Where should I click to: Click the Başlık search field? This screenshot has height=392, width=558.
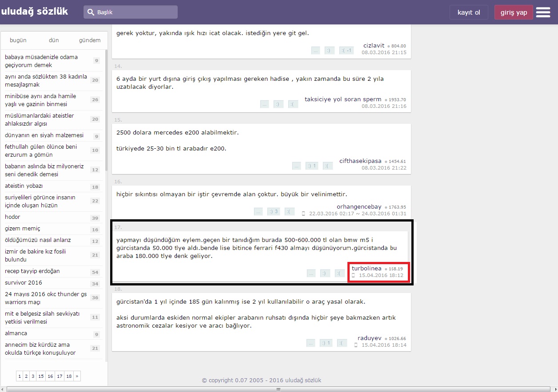pos(131,12)
